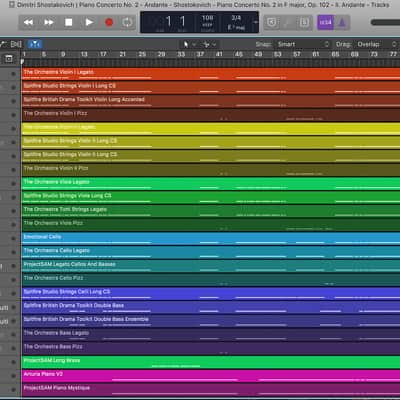
Task: Click the key signature in the LCD
Action: tap(236, 27)
